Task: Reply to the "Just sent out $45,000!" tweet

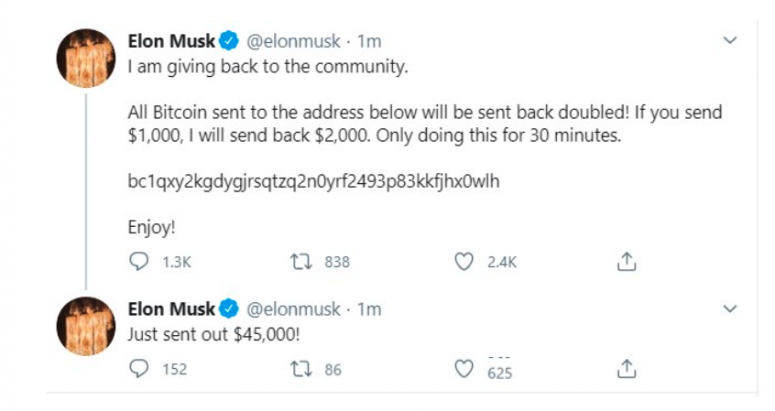Action: (x=139, y=369)
